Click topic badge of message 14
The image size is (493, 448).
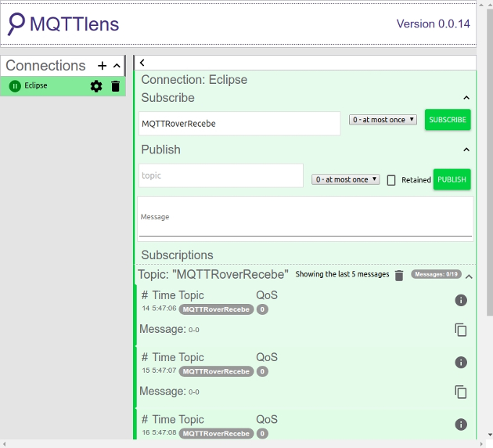click(216, 309)
